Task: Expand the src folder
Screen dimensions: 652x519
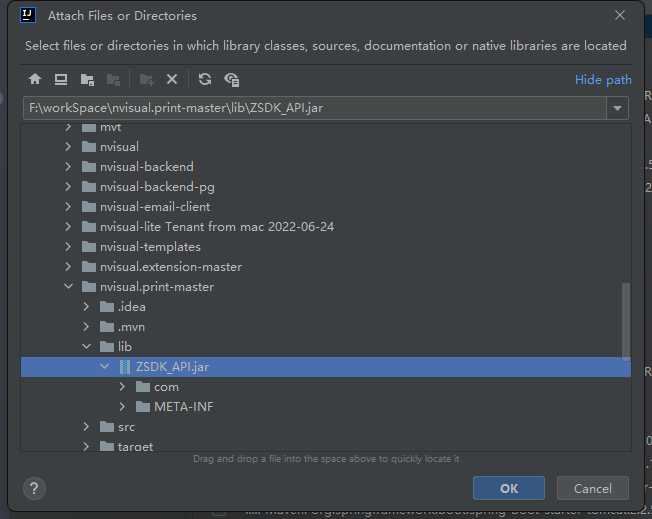Action: click(x=86, y=426)
